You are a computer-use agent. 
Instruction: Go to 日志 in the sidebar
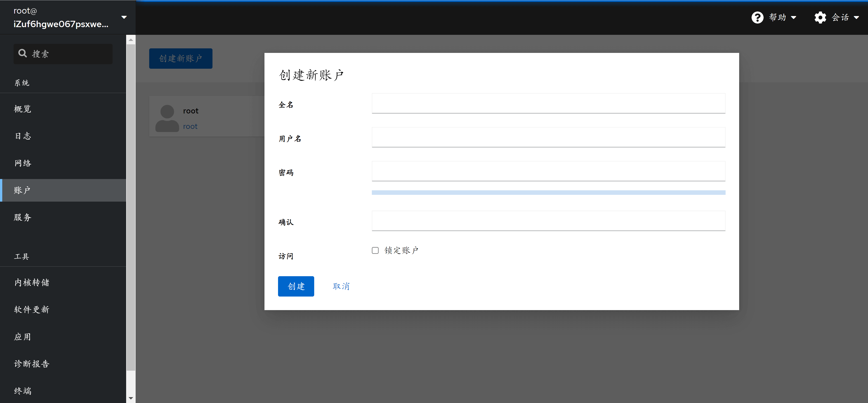click(x=23, y=136)
